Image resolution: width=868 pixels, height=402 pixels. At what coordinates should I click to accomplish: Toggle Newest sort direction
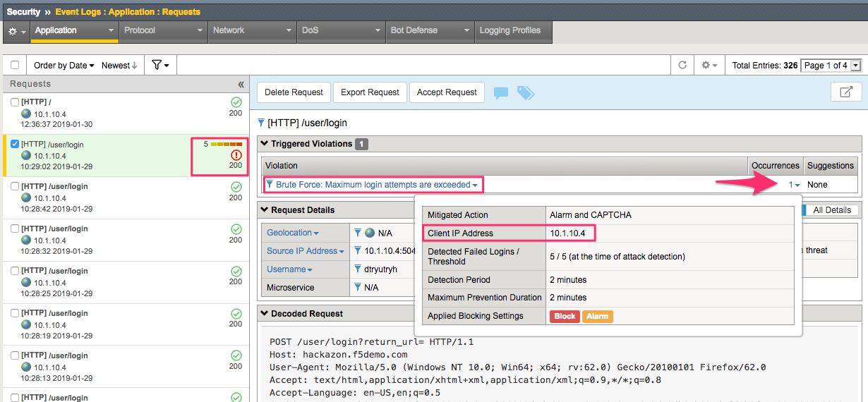pos(119,65)
